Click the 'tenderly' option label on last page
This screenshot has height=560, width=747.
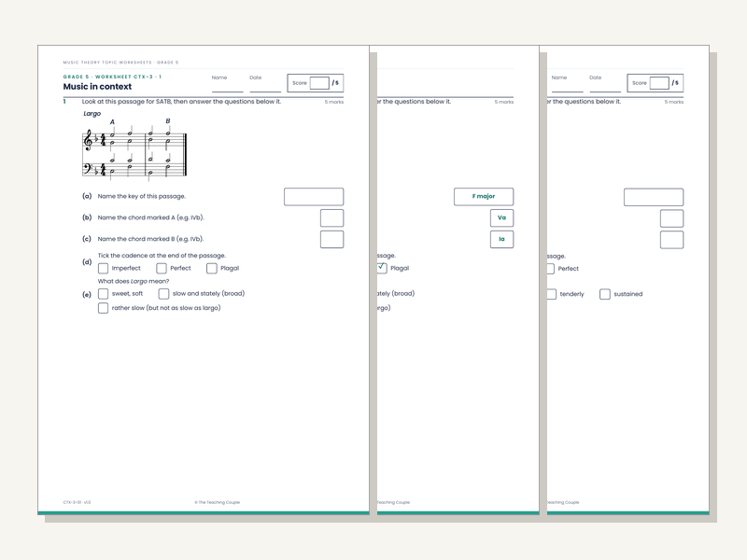[x=571, y=294]
